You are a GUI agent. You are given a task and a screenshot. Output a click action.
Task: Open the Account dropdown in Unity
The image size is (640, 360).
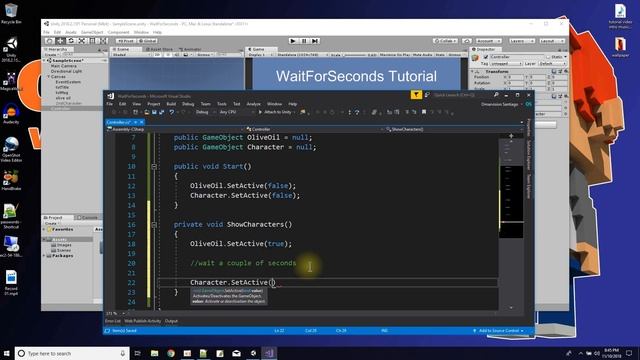point(489,41)
